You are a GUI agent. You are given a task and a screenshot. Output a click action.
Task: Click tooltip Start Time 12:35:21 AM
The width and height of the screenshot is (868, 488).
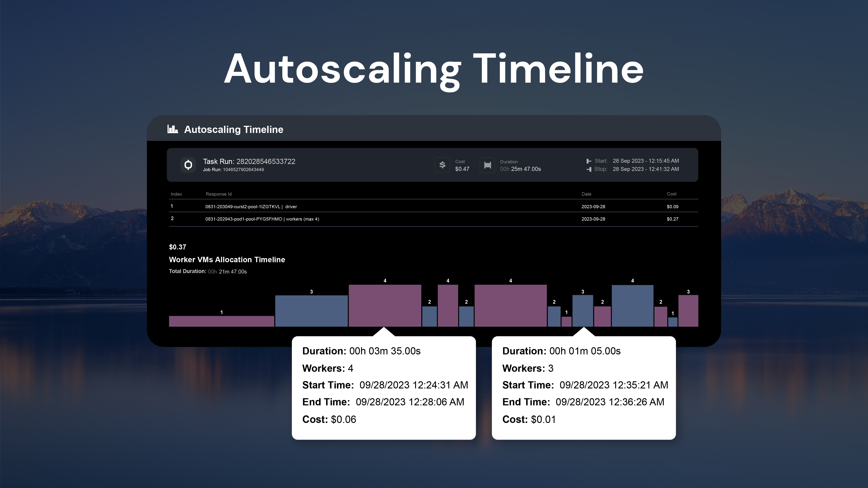tap(585, 385)
